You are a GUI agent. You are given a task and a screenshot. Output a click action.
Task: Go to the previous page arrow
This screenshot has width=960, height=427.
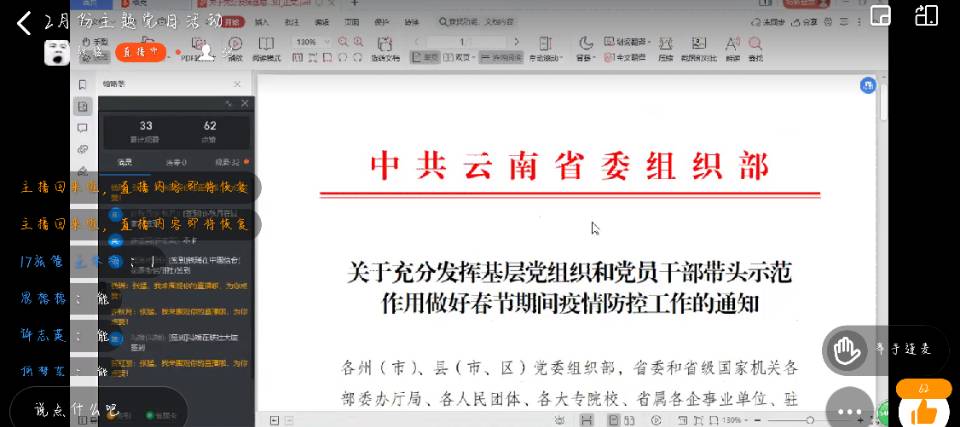point(418,42)
